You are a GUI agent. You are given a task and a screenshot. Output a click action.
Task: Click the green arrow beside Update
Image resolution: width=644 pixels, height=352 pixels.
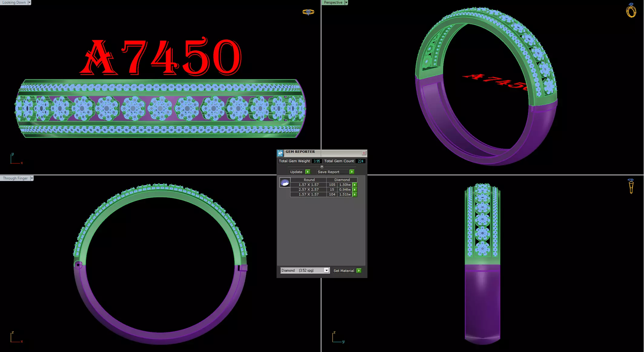308,172
